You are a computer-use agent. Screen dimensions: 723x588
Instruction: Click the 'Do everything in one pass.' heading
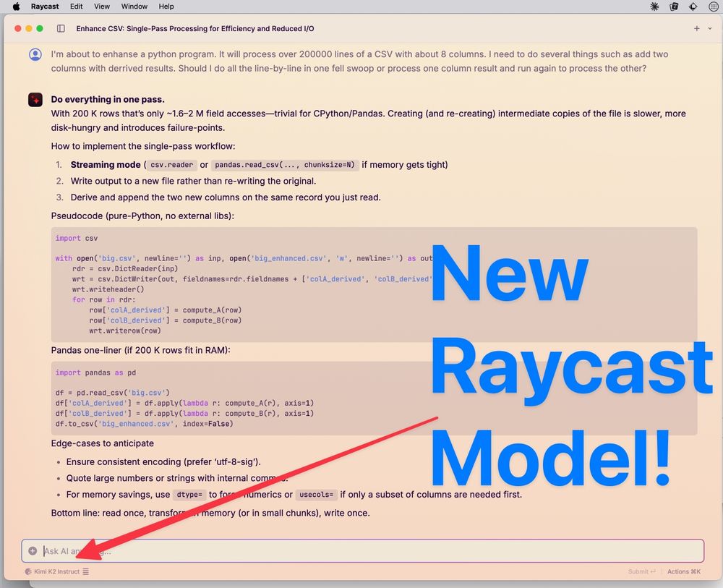pyautogui.click(x=108, y=99)
